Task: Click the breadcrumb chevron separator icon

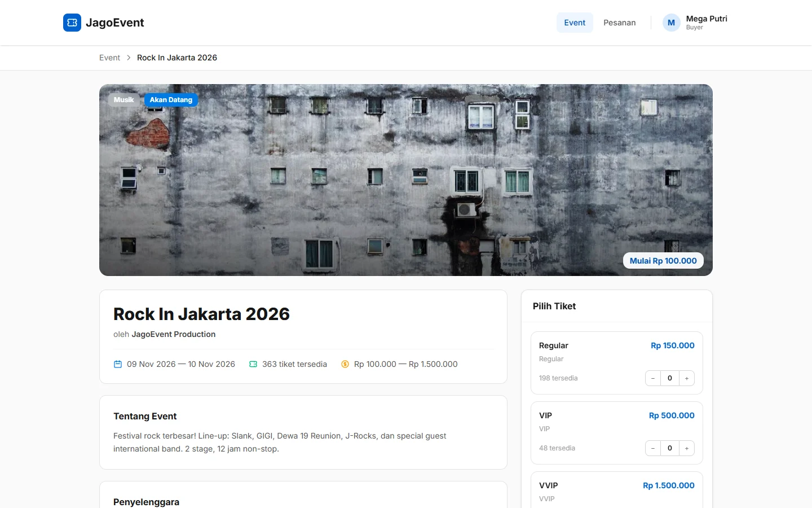Action: pos(129,58)
